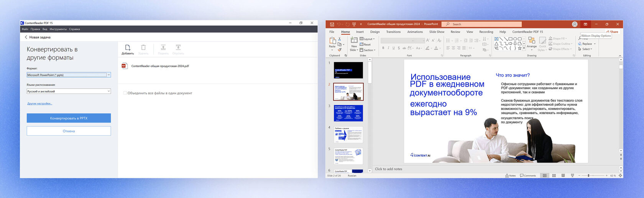Click the Share button in PowerPoint
Image resolution: width=644 pixels, height=198 pixels.
pos(612,32)
